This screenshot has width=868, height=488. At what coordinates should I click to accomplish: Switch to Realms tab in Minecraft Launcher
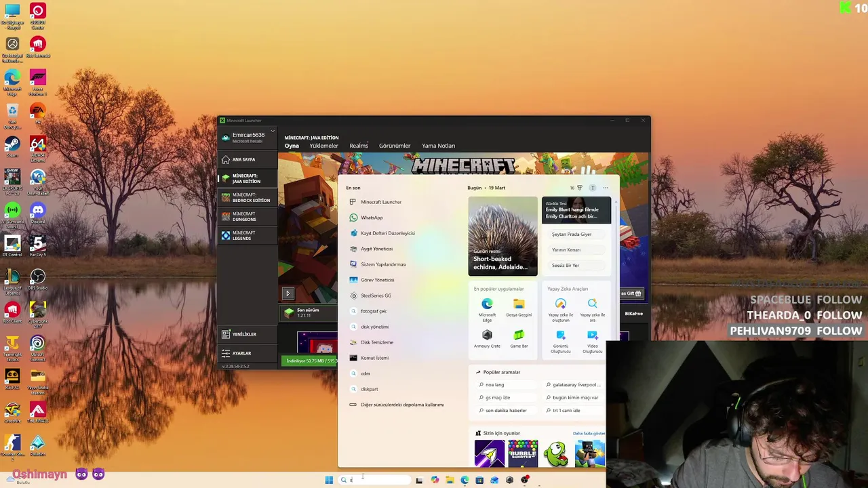click(x=359, y=146)
